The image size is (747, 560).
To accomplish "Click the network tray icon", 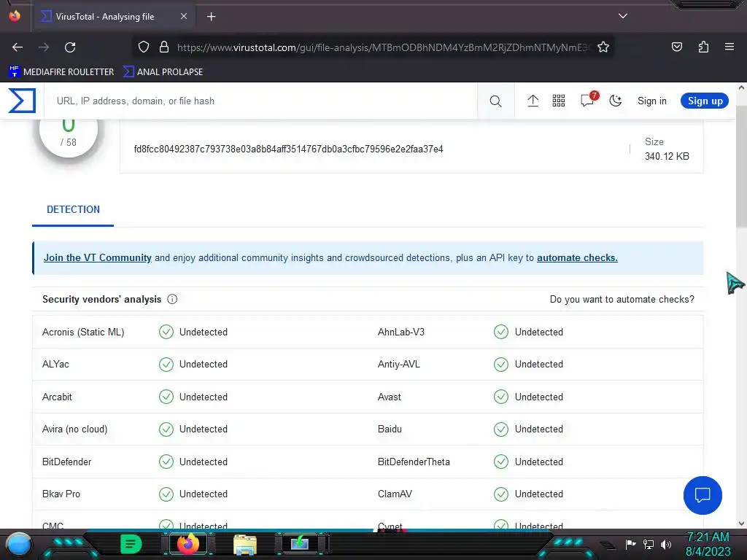I will (649, 544).
